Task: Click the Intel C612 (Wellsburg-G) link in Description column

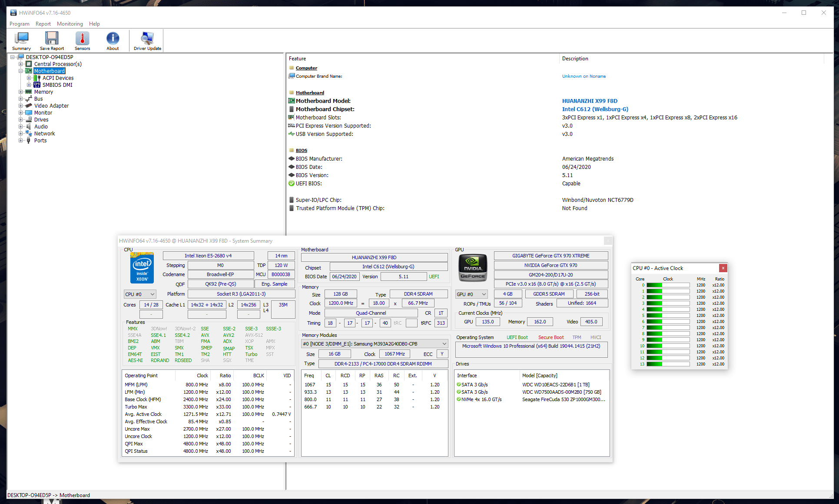Action: click(x=595, y=109)
